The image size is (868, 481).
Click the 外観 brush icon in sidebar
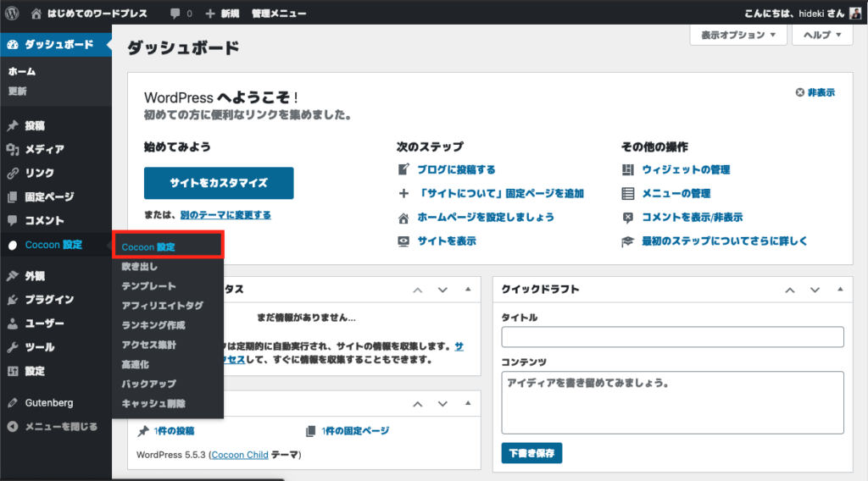pyautogui.click(x=13, y=276)
